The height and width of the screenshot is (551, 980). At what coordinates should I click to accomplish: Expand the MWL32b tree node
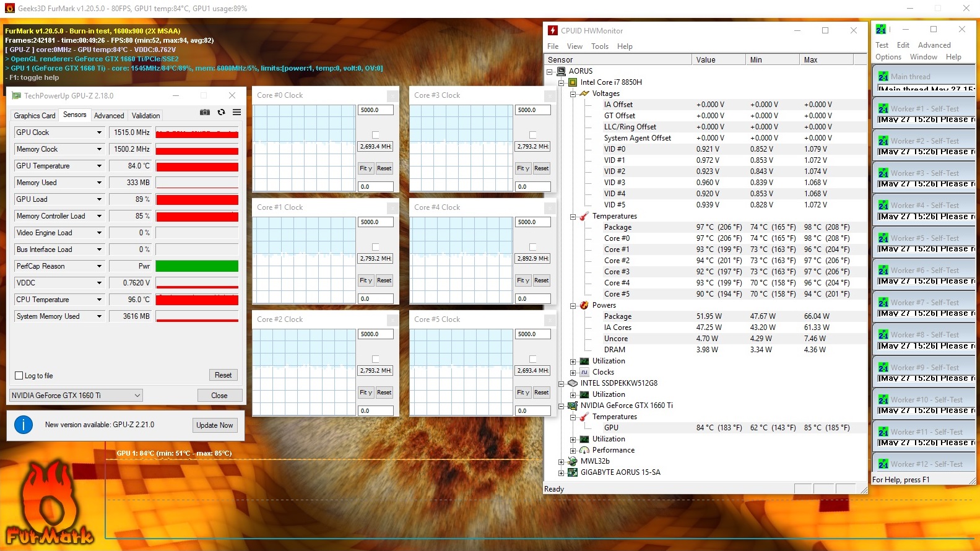pyautogui.click(x=561, y=461)
